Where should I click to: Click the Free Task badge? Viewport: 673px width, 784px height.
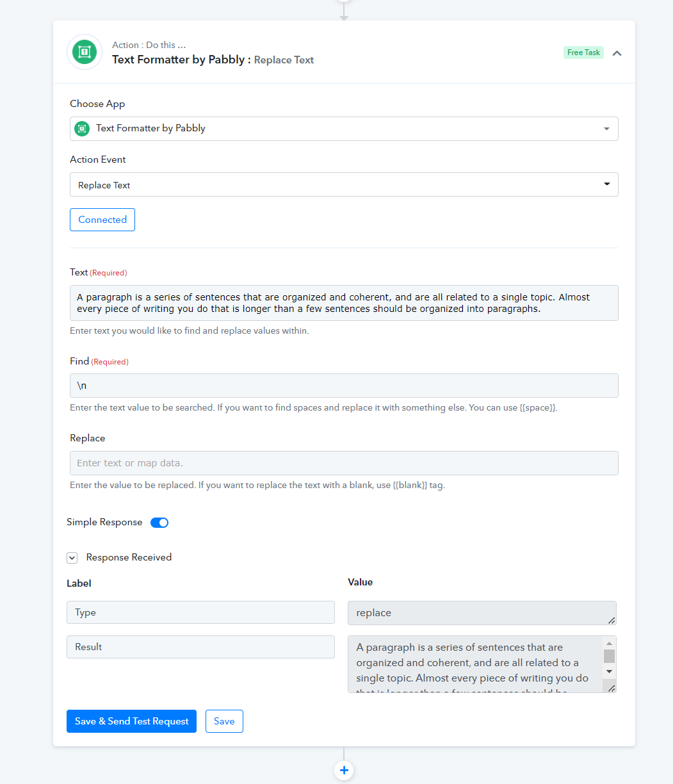[x=583, y=53]
